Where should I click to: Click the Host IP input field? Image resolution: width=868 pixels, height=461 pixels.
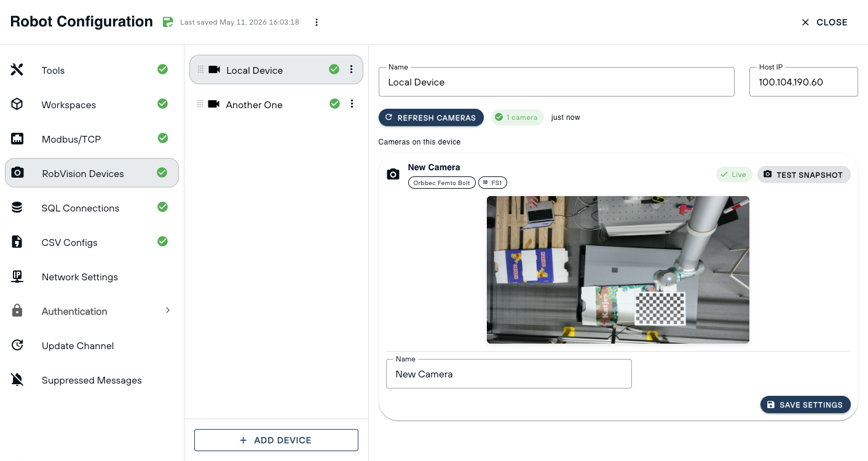(x=803, y=82)
